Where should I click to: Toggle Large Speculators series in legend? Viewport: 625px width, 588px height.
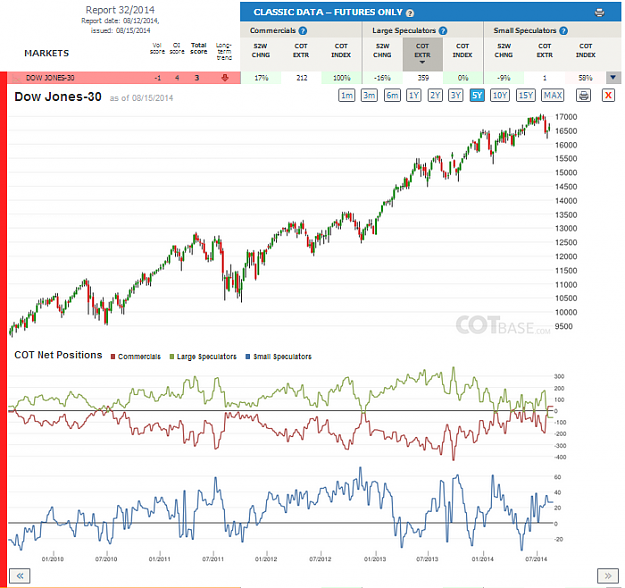[203, 356]
